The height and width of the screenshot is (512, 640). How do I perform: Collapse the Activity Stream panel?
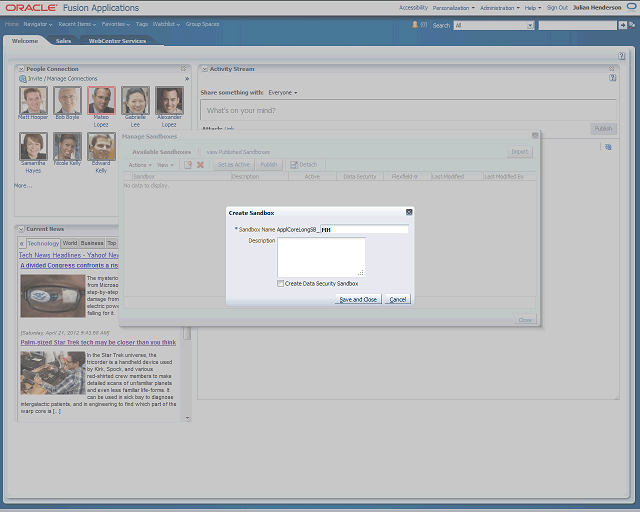click(x=204, y=69)
